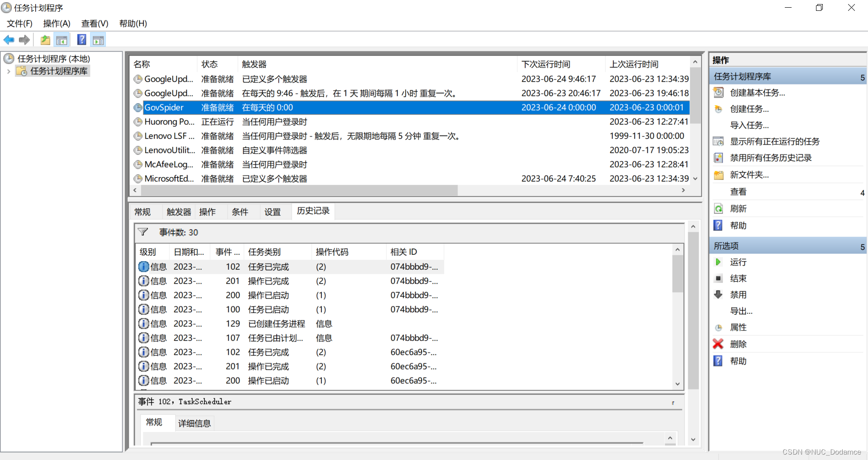Click Help icon under 所选项 section
The image size is (868, 460).
[x=718, y=361]
